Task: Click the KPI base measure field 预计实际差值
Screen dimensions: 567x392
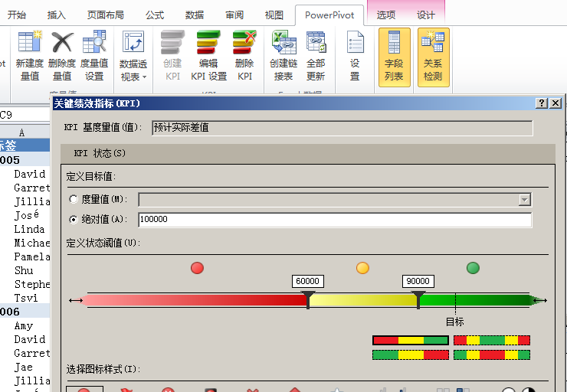Action: click(342, 128)
